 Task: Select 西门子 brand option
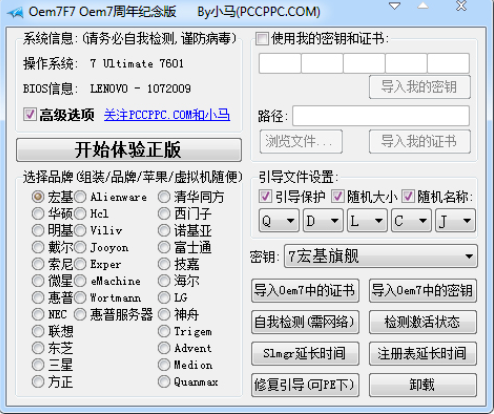click(x=164, y=213)
